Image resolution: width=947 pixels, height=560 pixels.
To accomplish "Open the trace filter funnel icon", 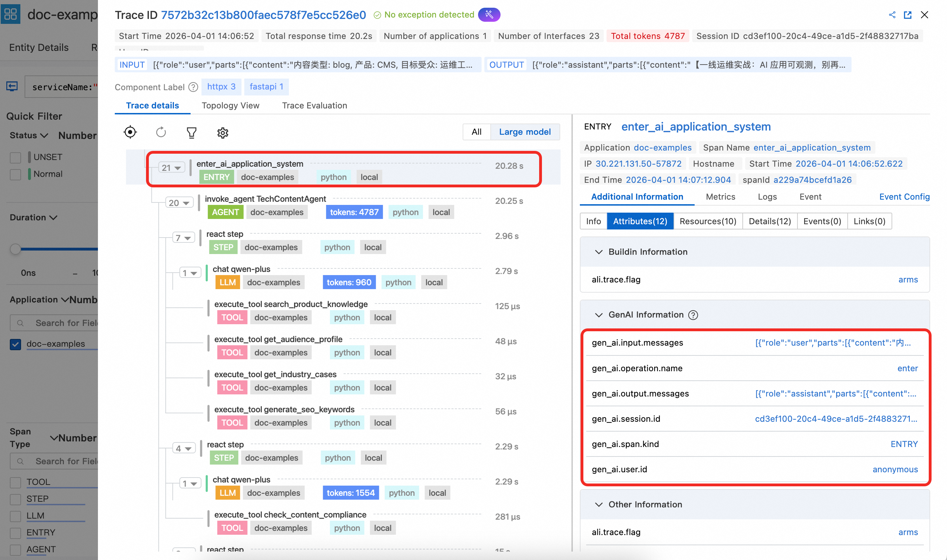I will pyautogui.click(x=192, y=132).
